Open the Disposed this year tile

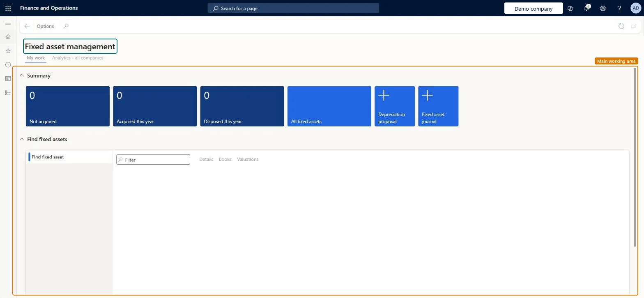tap(242, 106)
